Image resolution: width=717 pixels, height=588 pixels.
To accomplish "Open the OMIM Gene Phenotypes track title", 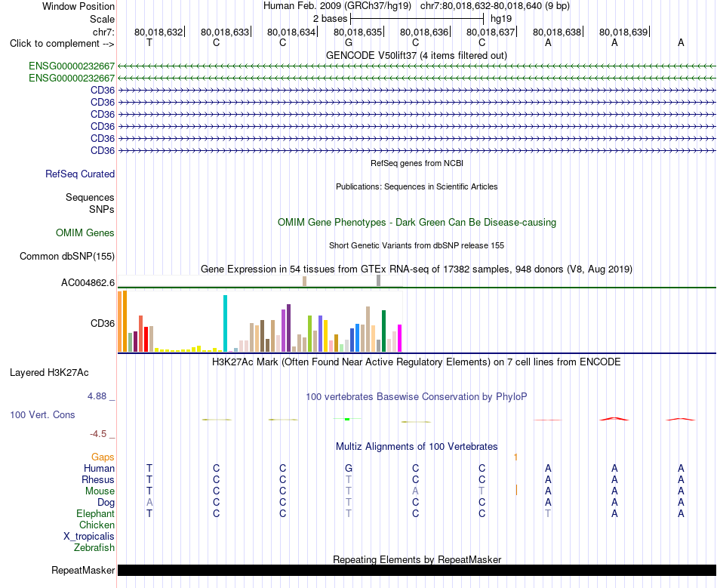I will 417,222.
